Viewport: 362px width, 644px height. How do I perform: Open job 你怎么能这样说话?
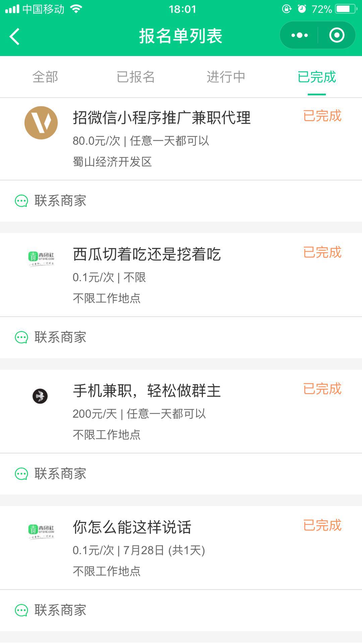point(132,527)
